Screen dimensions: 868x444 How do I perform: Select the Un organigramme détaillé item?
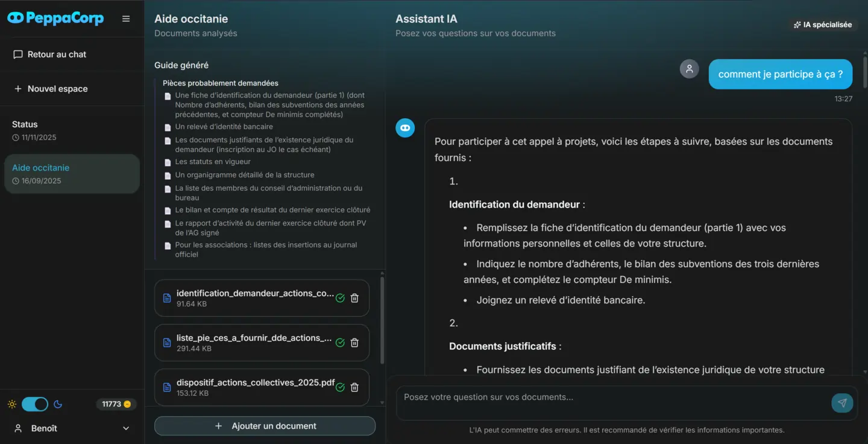coord(245,175)
